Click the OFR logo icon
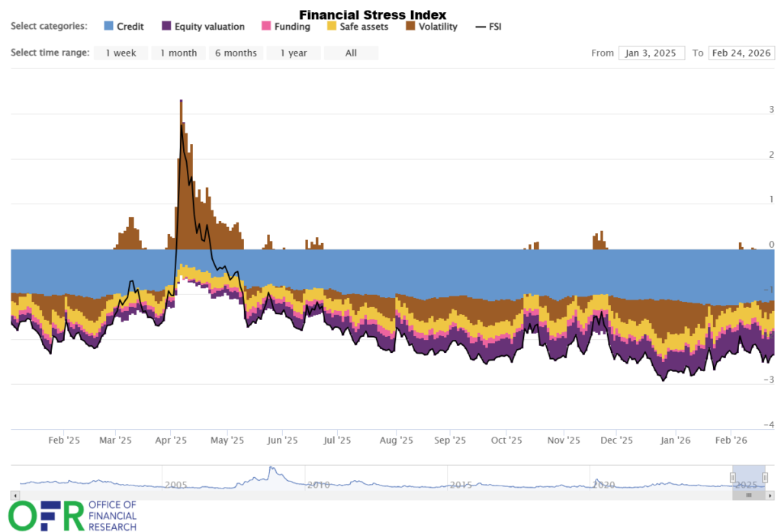The image size is (781, 532). (46, 515)
